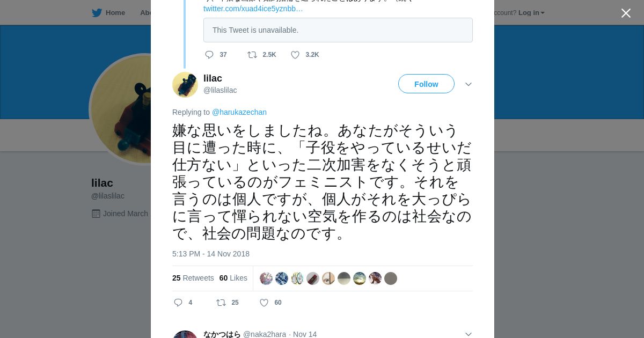
Task: Open the twitter.com/xuad4ice5yznbb link
Action: pyautogui.click(x=253, y=9)
